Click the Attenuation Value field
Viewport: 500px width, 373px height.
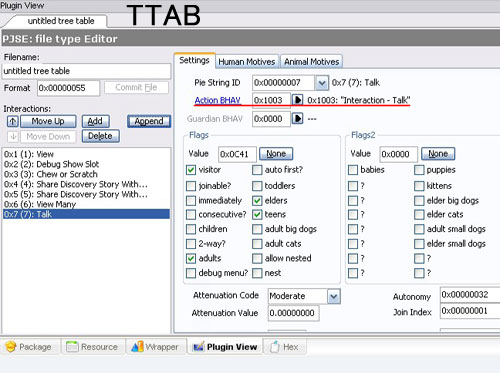click(293, 313)
